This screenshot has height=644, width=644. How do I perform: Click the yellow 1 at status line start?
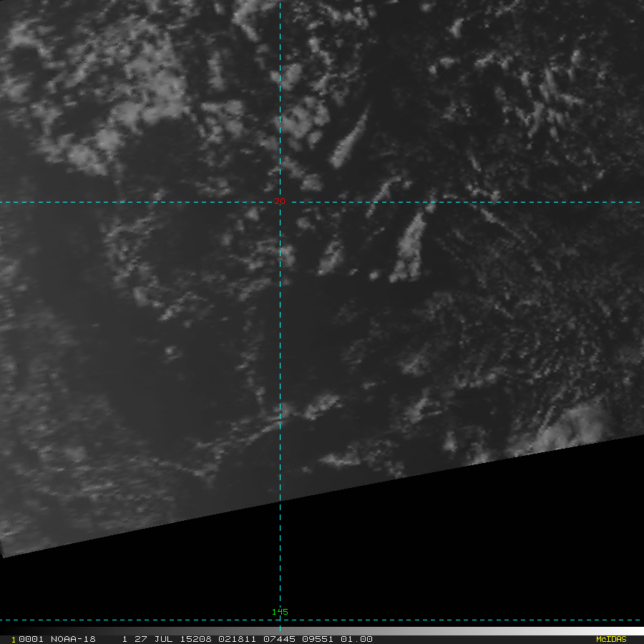point(14,639)
